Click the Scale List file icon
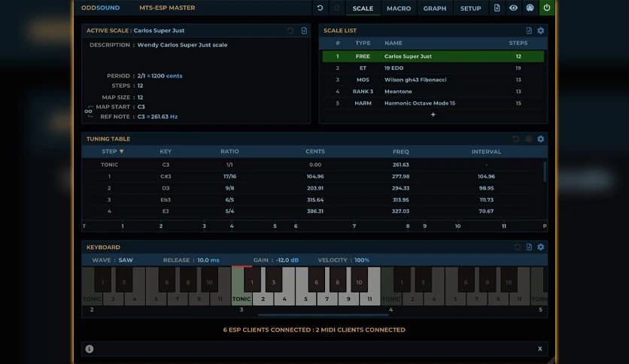The width and height of the screenshot is (629, 364). tap(529, 31)
